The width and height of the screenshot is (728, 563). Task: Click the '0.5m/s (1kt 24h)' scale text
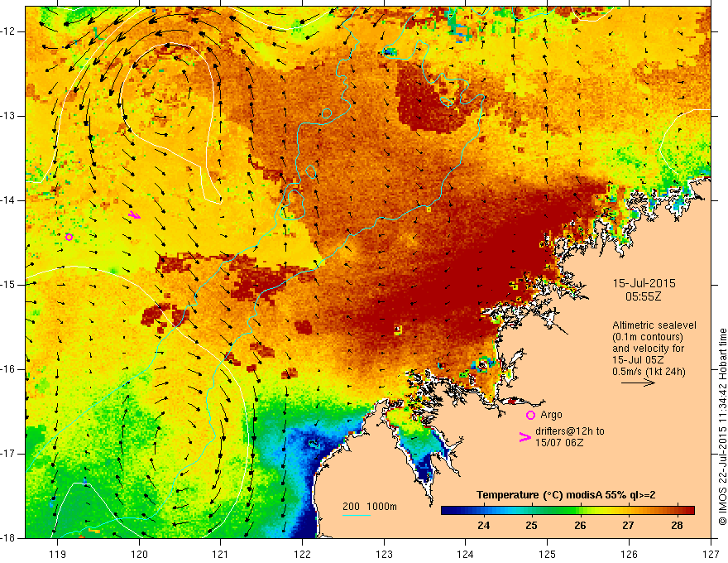[x=649, y=371]
